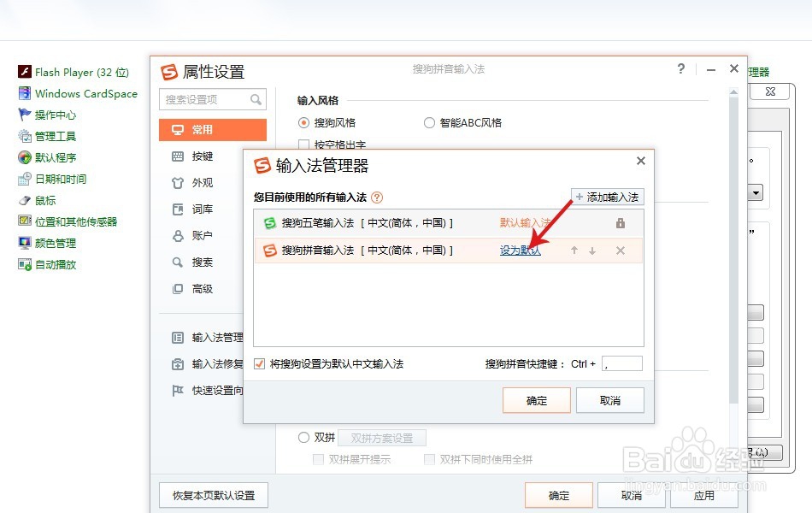The image size is (812, 513).
Task: Open 输入法管理 from the sidebar
Action: (x=207, y=338)
